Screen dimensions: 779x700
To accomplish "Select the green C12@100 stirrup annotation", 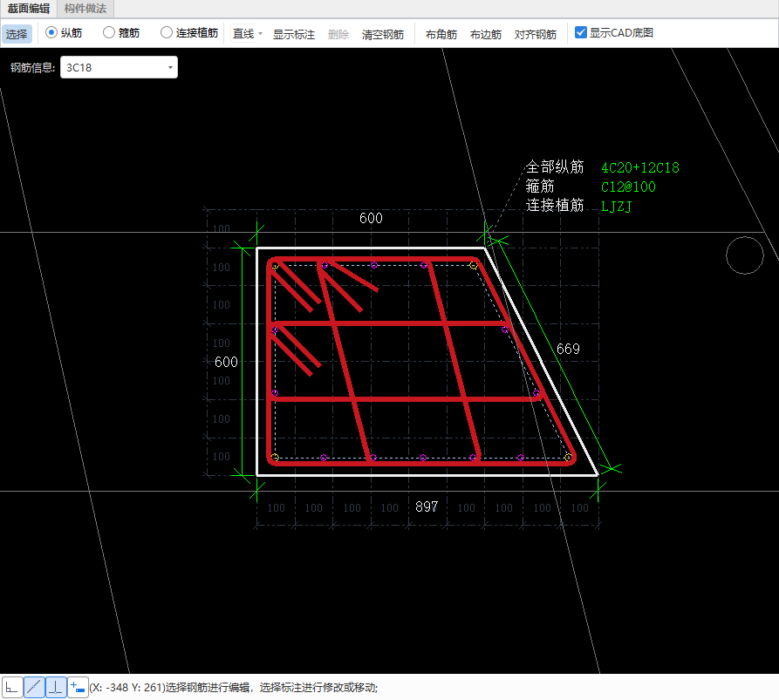I will pyautogui.click(x=628, y=187).
